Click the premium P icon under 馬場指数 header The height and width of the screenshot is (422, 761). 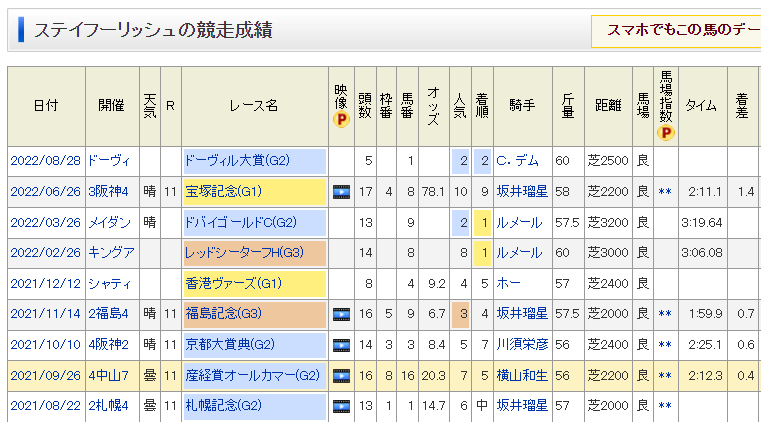(x=666, y=131)
